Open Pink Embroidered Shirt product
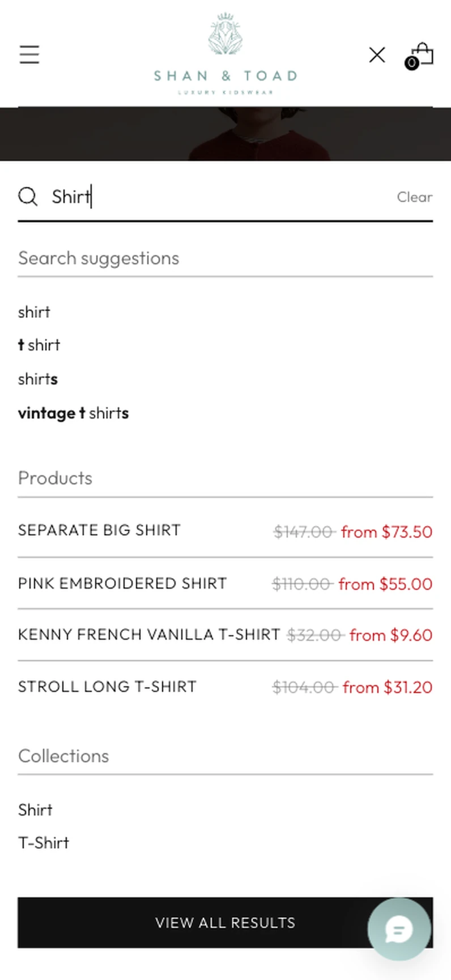 tap(226, 583)
